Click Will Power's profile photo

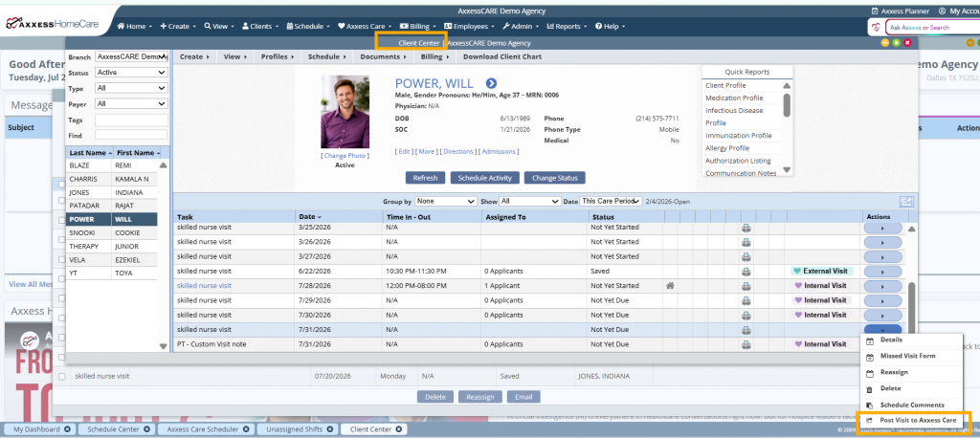[x=345, y=112]
